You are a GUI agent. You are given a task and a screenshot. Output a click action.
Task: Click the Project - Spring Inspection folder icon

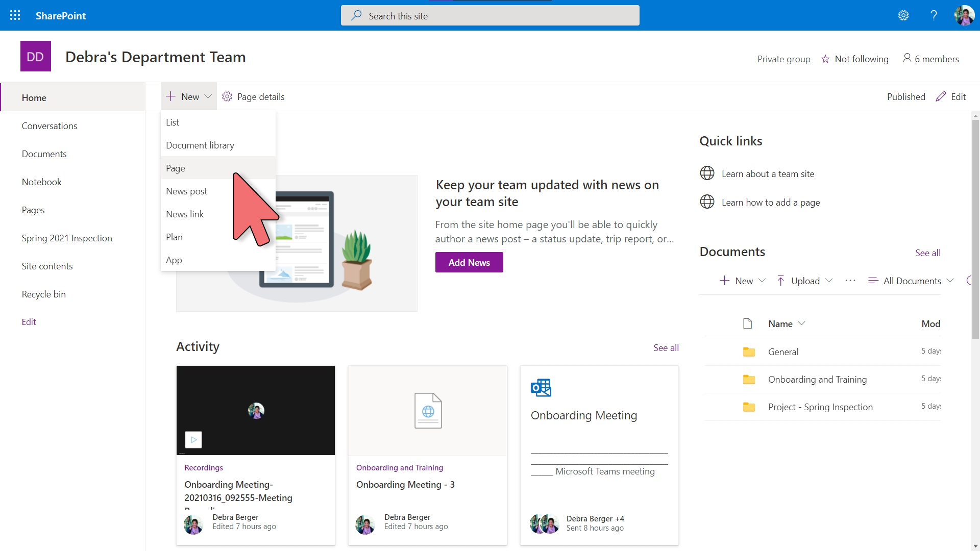749,407
